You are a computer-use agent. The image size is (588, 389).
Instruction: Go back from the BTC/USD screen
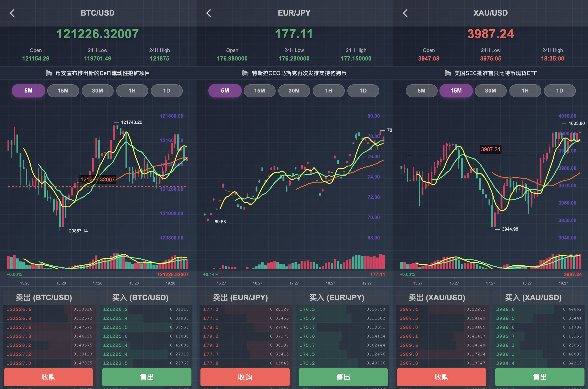pos(12,13)
